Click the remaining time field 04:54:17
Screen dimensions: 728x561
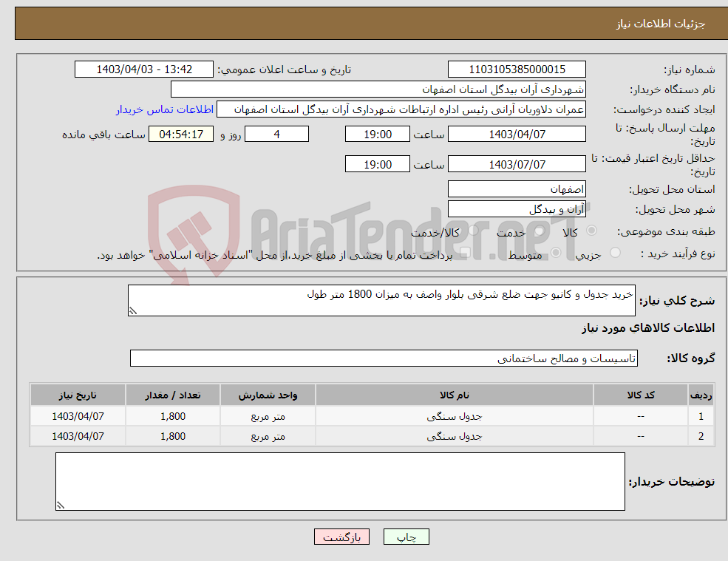(x=181, y=135)
